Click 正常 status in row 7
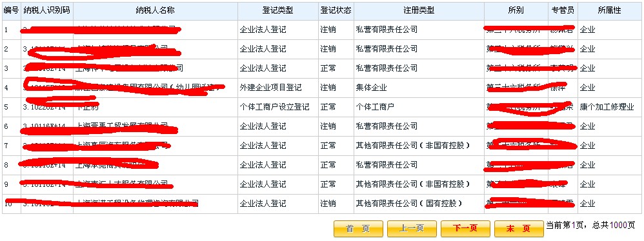This screenshot has width=644, height=241. (x=336, y=146)
